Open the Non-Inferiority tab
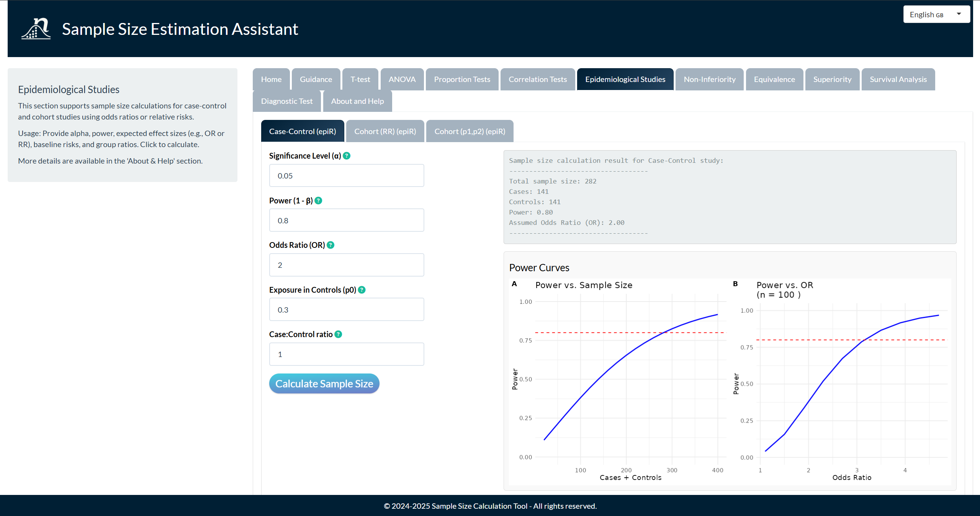This screenshot has width=980, height=516. click(709, 79)
